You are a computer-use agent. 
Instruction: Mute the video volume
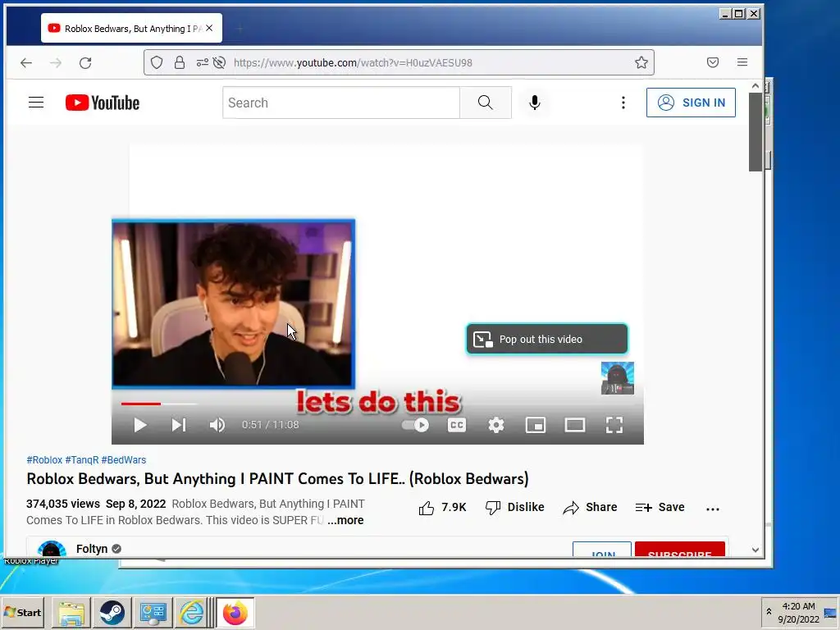tap(217, 425)
